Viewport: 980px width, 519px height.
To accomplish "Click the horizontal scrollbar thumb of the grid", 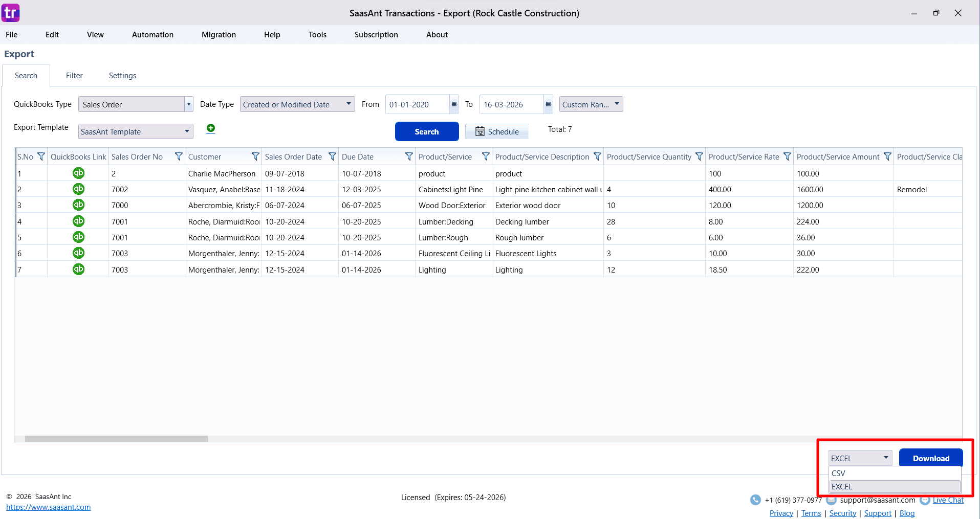I will 116,439.
